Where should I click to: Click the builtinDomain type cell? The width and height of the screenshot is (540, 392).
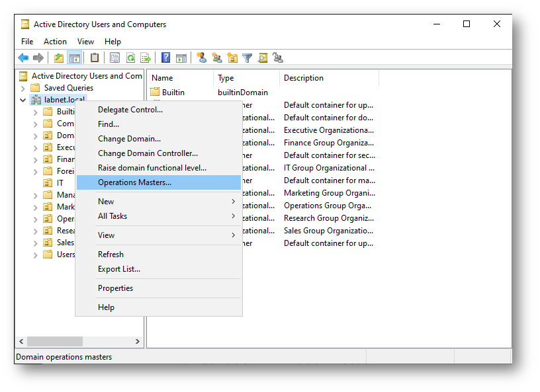point(243,93)
